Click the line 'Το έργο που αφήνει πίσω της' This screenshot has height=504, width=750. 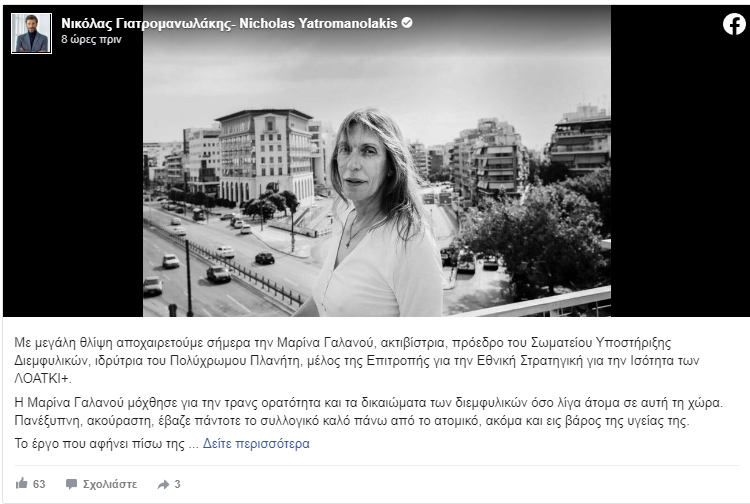(99, 443)
